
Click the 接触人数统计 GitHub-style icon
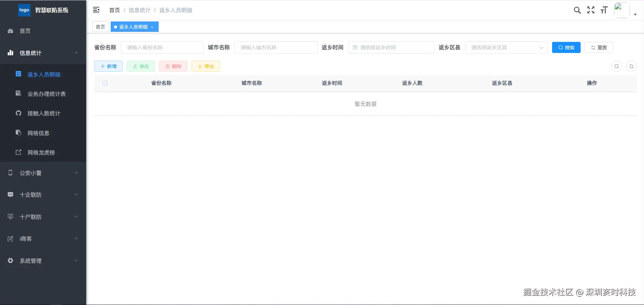pos(18,113)
